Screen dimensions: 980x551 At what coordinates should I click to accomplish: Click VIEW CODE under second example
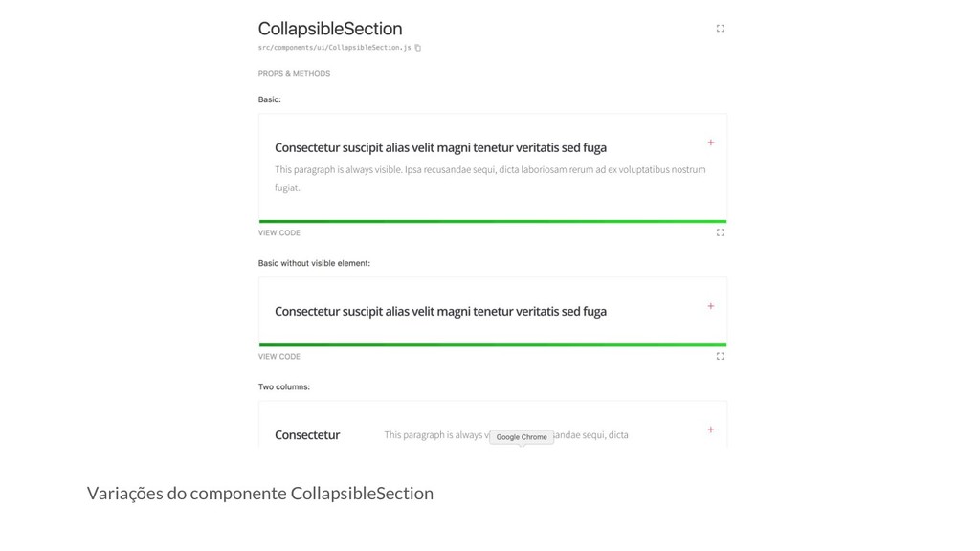point(278,356)
